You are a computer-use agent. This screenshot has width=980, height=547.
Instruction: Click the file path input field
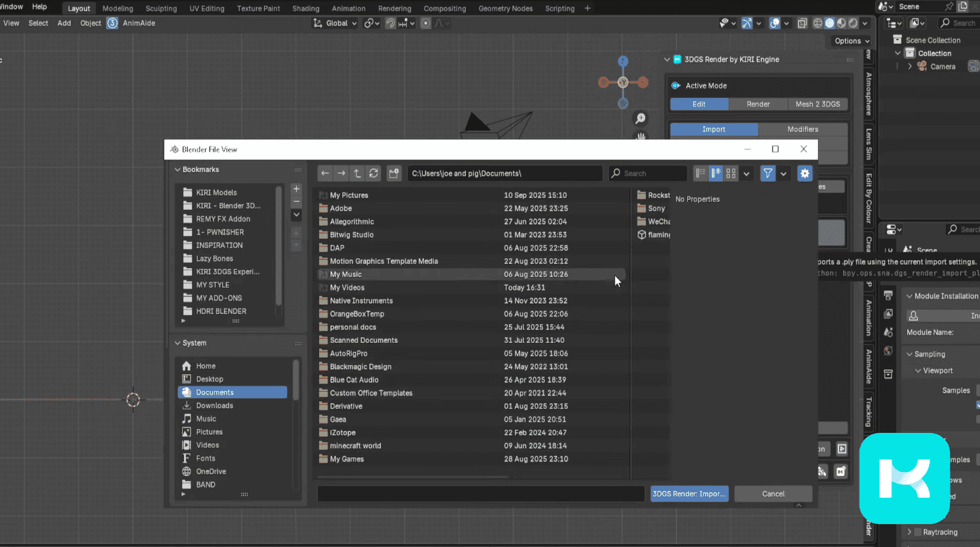(x=504, y=174)
